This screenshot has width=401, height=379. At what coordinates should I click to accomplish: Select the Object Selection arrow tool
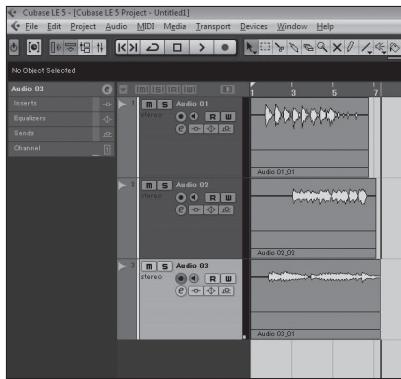tap(250, 47)
